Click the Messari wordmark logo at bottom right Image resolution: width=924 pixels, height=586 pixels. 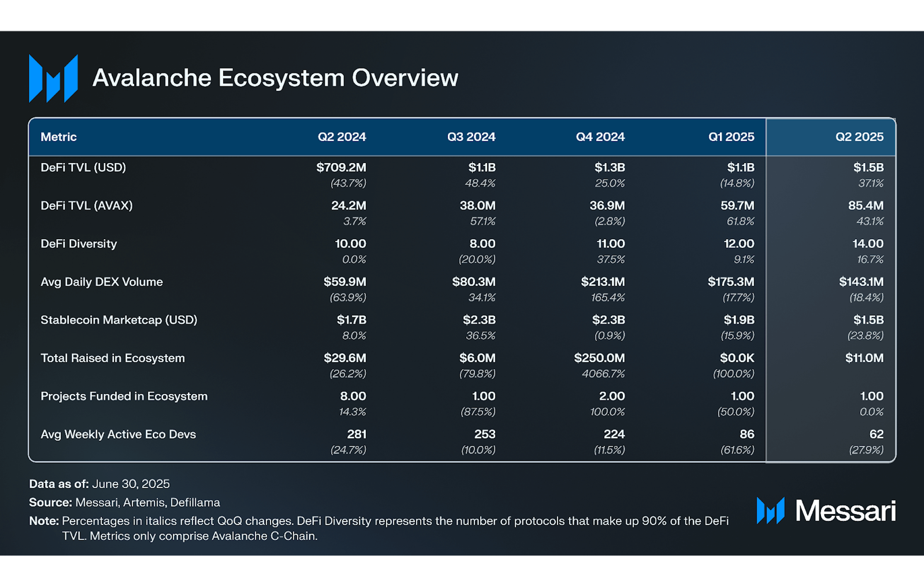[826, 511]
